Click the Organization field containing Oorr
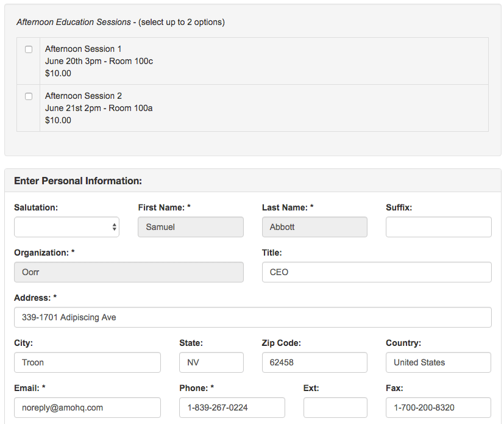Viewport: 504px width, 424px height. pyautogui.click(x=129, y=272)
